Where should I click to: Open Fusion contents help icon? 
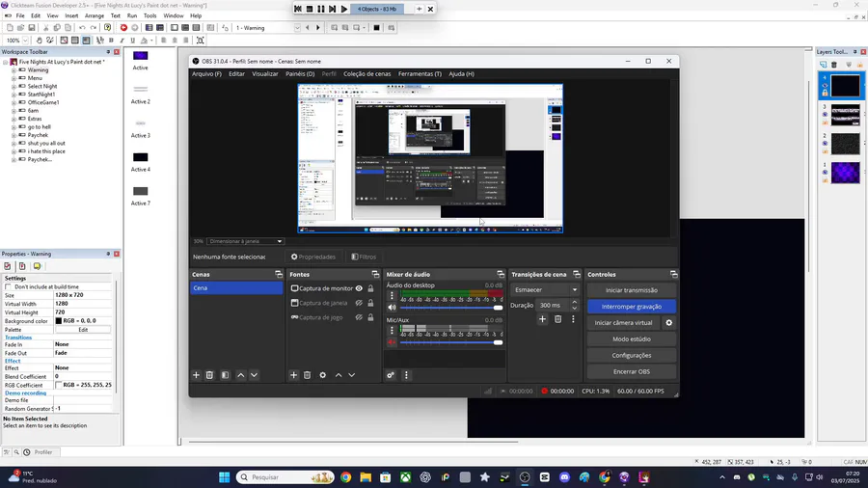pos(107,28)
